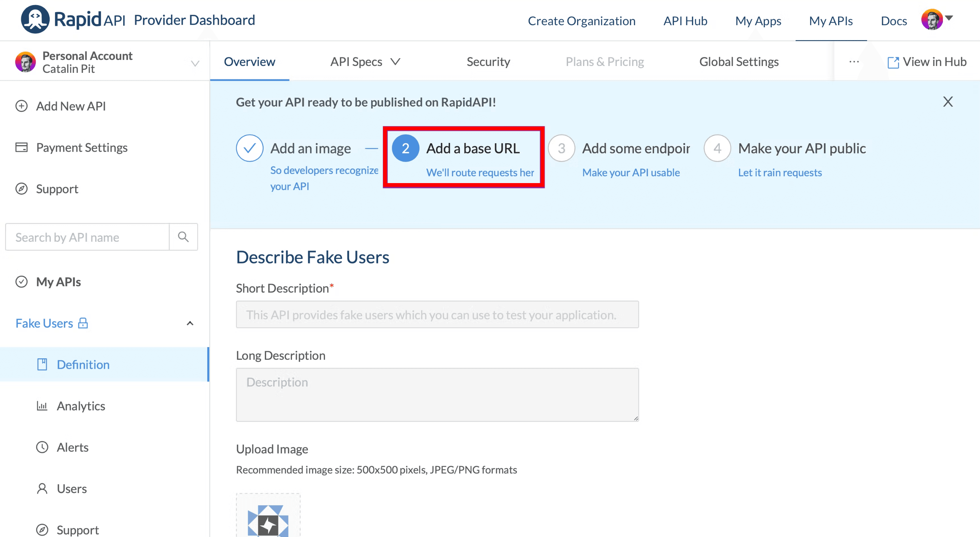Open My Apps in top navigation
980x537 pixels.
tap(758, 20)
